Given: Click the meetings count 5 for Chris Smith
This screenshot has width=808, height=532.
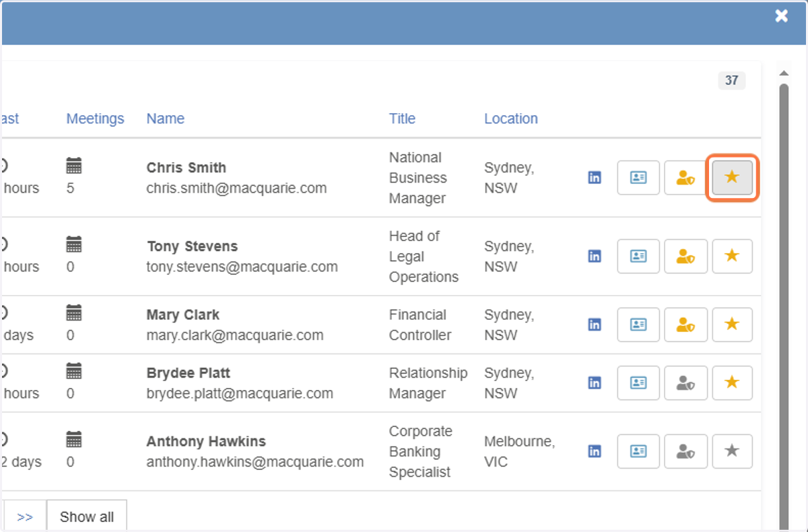Looking at the screenshot, I should pyautogui.click(x=71, y=189).
